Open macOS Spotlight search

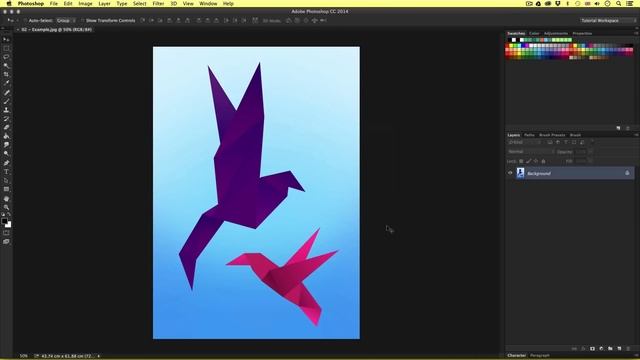click(x=619, y=4)
